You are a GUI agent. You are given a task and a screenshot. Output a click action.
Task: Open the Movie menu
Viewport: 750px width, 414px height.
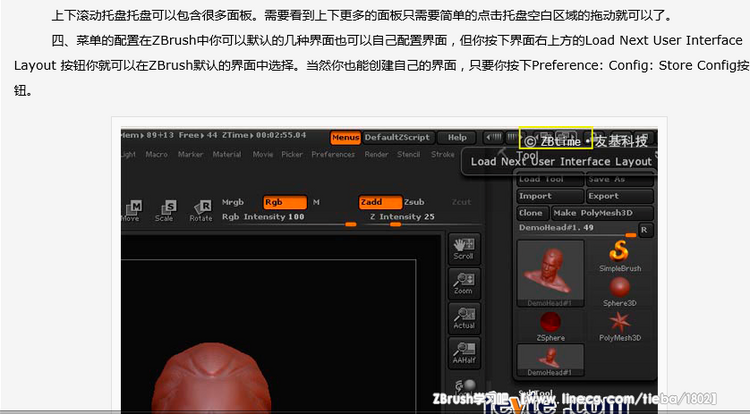coord(263,154)
